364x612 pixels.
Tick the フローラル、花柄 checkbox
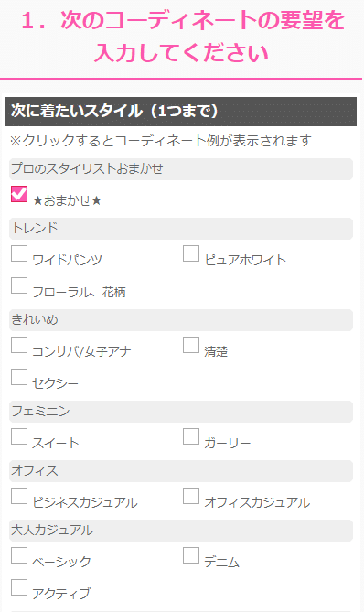(19, 285)
